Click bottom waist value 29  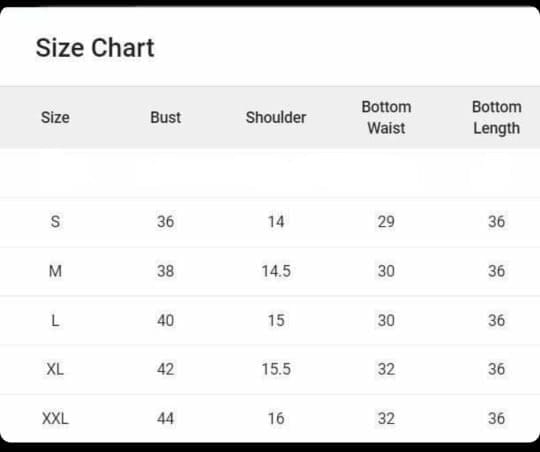pyautogui.click(x=386, y=222)
